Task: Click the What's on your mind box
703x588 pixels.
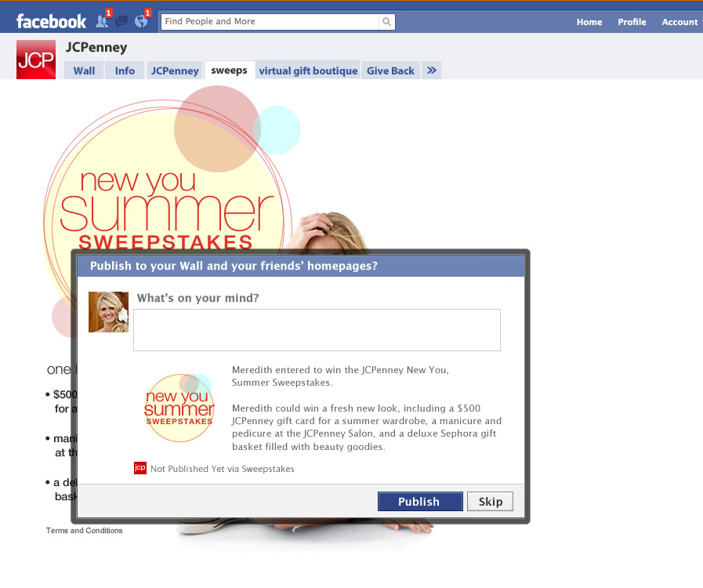Action: coord(317,329)
